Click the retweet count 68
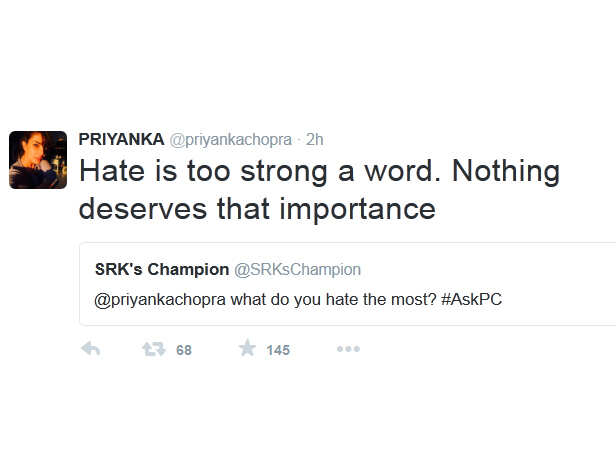This screenshot has width=616, height=450. point(184,350)
